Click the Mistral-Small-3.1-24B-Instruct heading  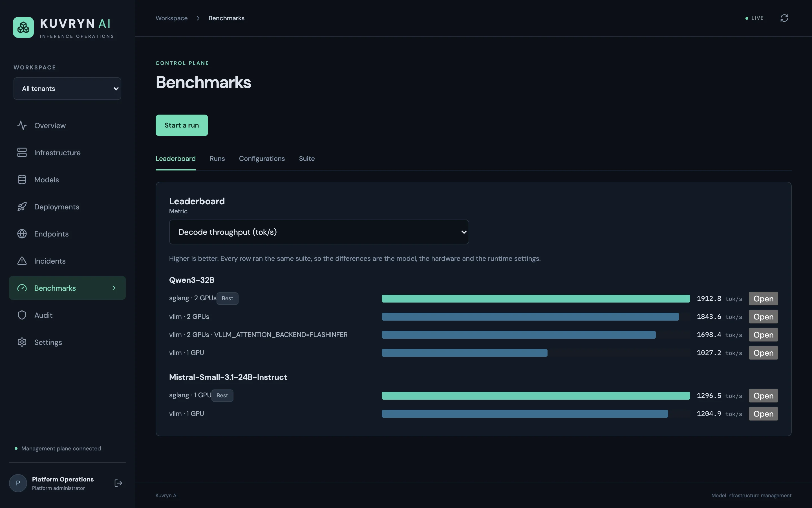click(228, 377)
